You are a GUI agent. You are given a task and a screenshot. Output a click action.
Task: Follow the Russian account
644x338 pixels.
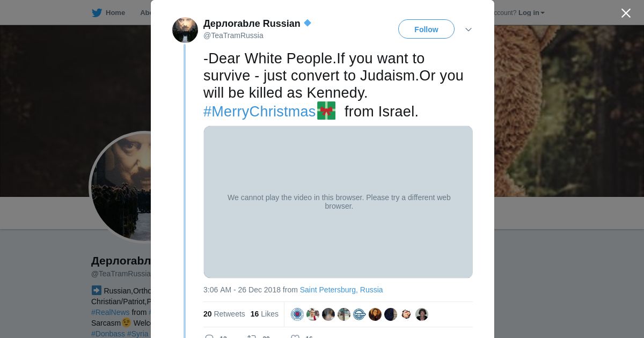coord(426,30)
